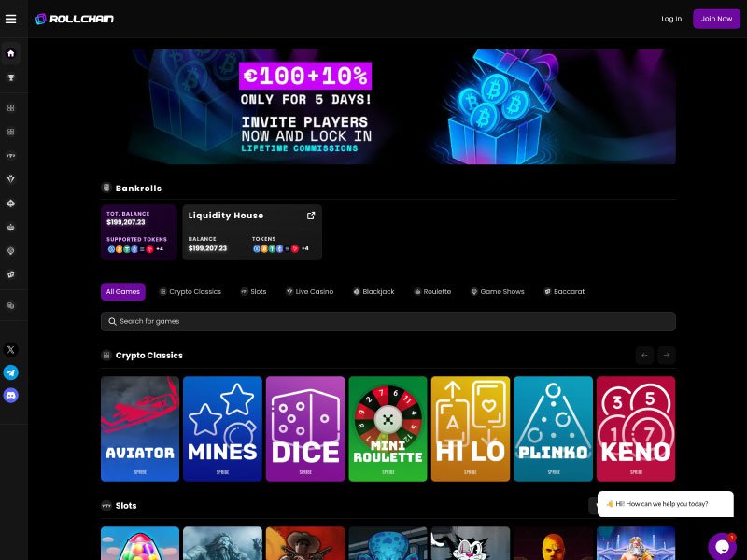The image size is (747, 560).
Task: Click the Bankrolls section icon
Action: click(x=106, y=188)
